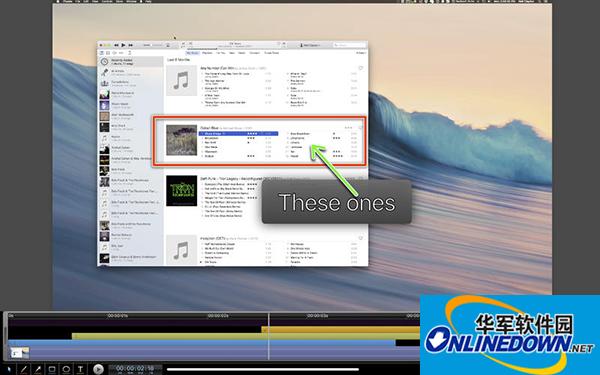Click the timeline clip thumbnail

click(20, 352)
